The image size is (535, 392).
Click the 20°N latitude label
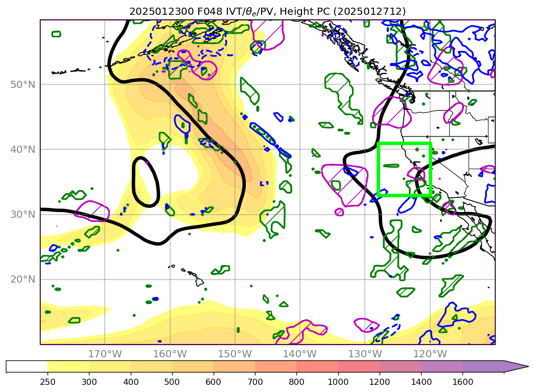(x=22, y=280)
